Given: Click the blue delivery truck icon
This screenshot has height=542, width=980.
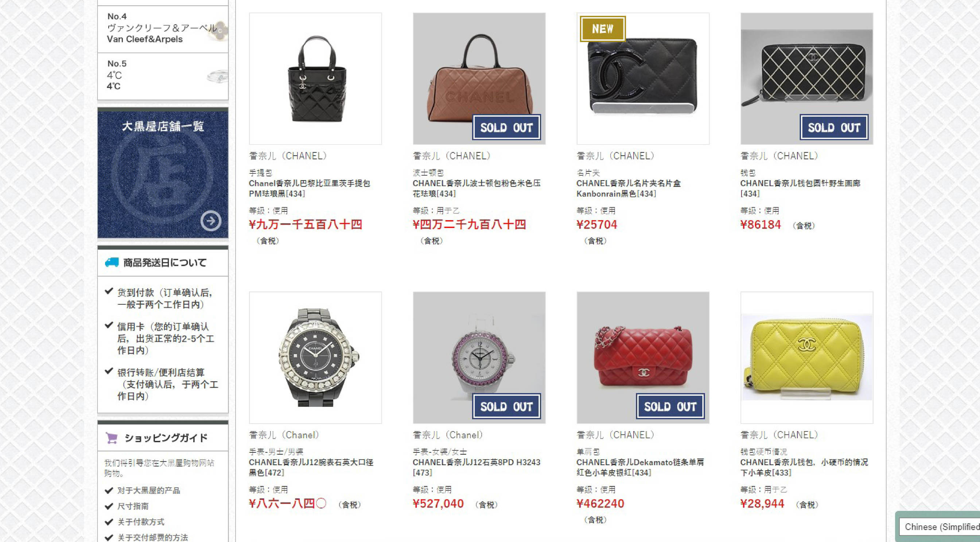Looking at the screenshot, I should click(x=112, y=262).
